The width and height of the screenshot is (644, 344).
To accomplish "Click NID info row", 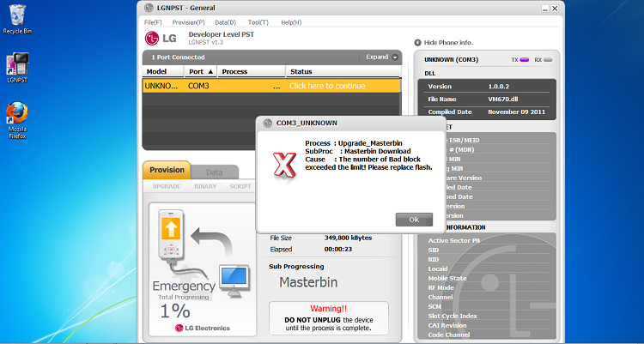I will (434, 259).
